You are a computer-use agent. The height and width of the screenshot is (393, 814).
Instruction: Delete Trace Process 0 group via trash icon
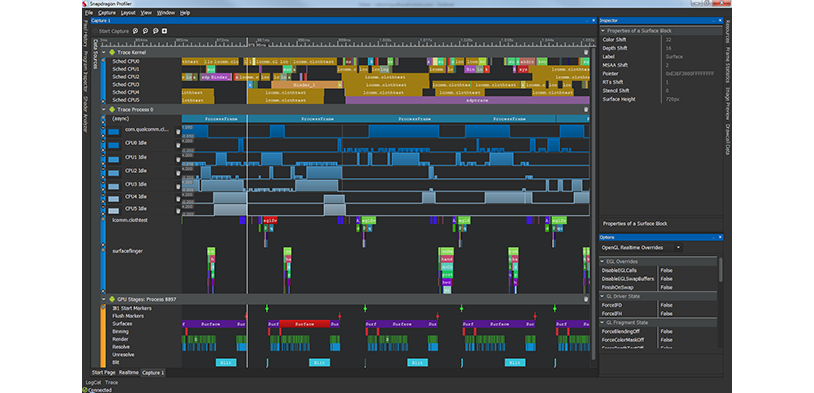(586, 110)
